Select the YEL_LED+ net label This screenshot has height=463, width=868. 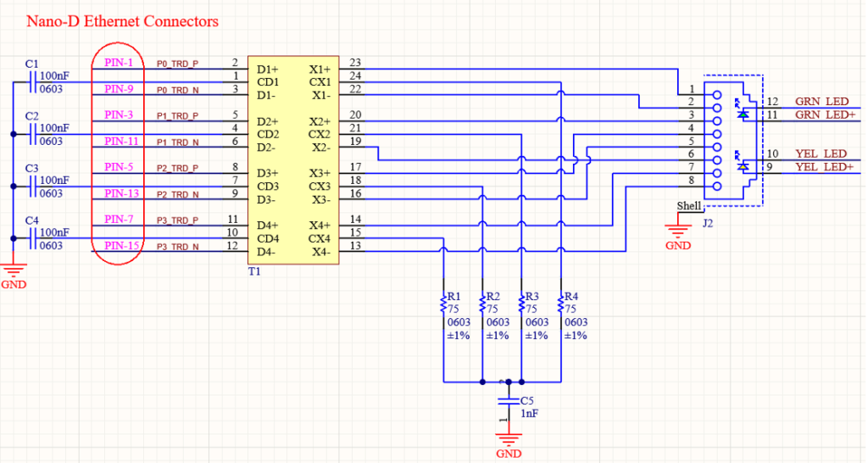[824, 167]
